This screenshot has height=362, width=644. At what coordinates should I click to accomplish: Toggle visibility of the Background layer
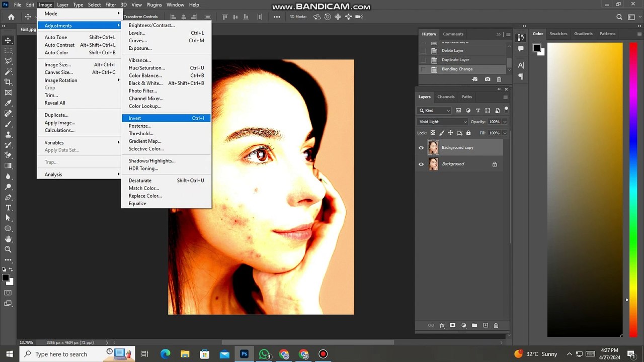click(x=421, y=164)
